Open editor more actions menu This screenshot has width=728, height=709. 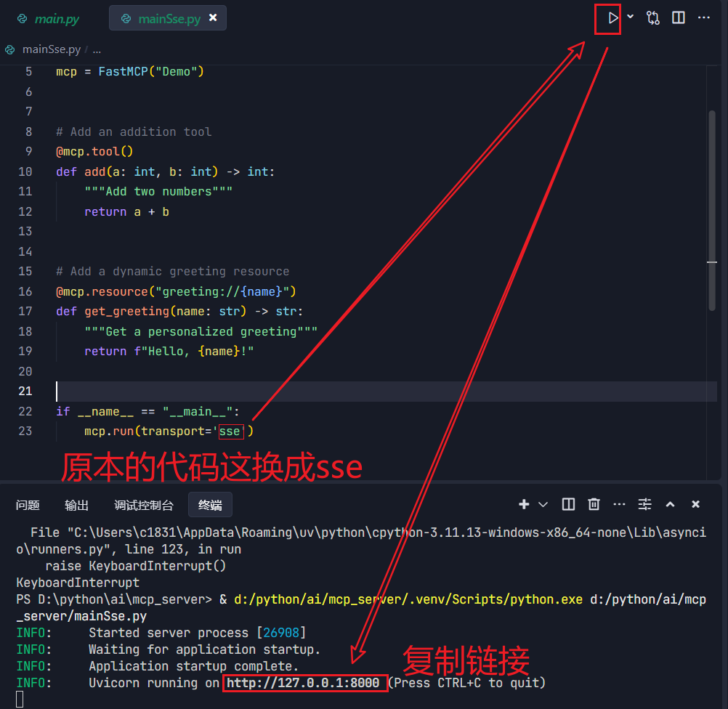[704, 17]
